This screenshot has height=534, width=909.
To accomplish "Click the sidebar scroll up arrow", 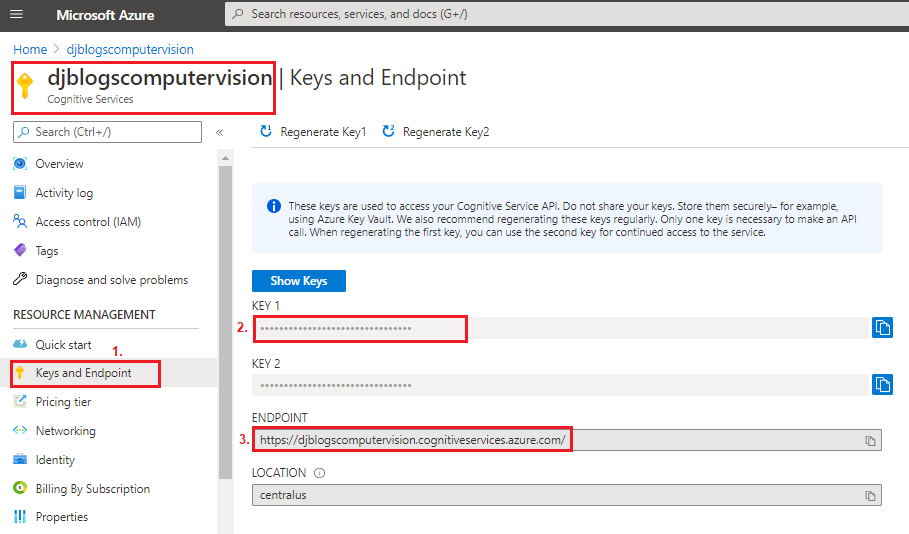I will pyautogui.click(x=226, y=158).
